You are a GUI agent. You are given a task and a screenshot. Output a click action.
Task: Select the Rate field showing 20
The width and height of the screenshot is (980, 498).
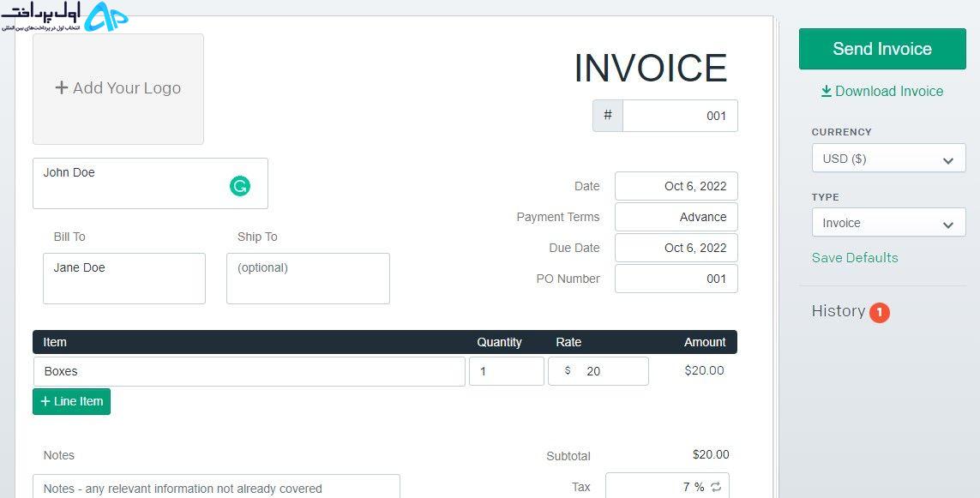point(598,371)
